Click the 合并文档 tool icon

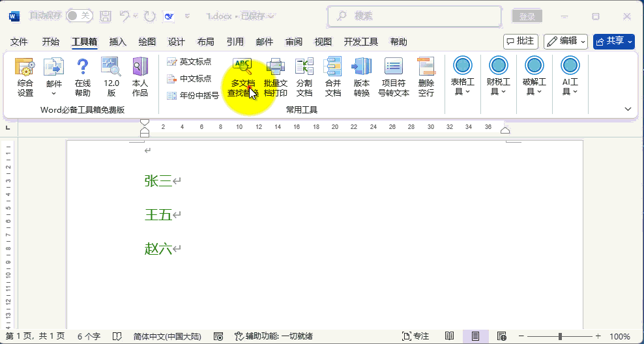(333, 77)
